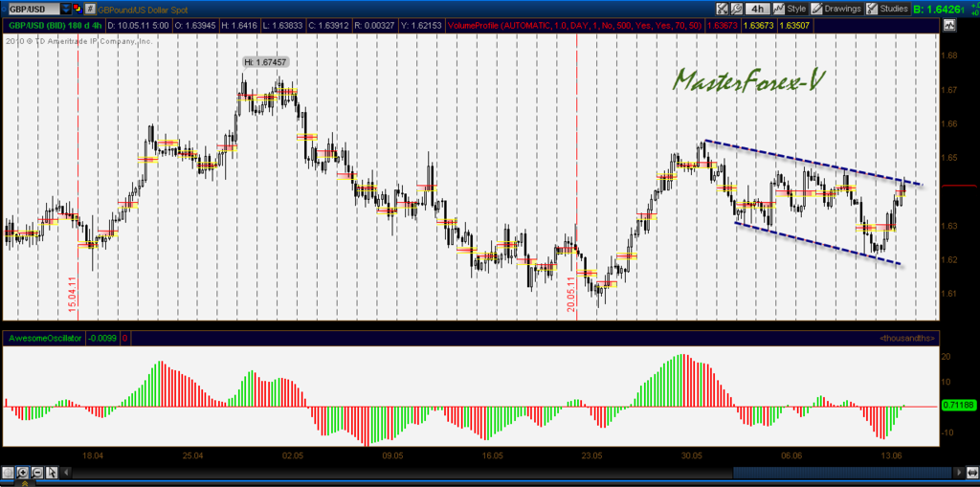Click the H: 1.6416 high value

pos(240,26)
